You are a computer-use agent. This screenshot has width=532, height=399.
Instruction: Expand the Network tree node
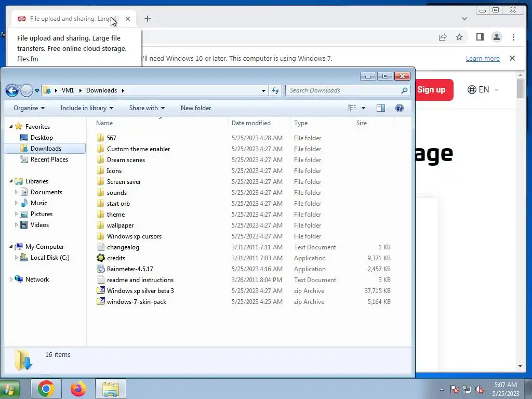[x=11, y=279]
